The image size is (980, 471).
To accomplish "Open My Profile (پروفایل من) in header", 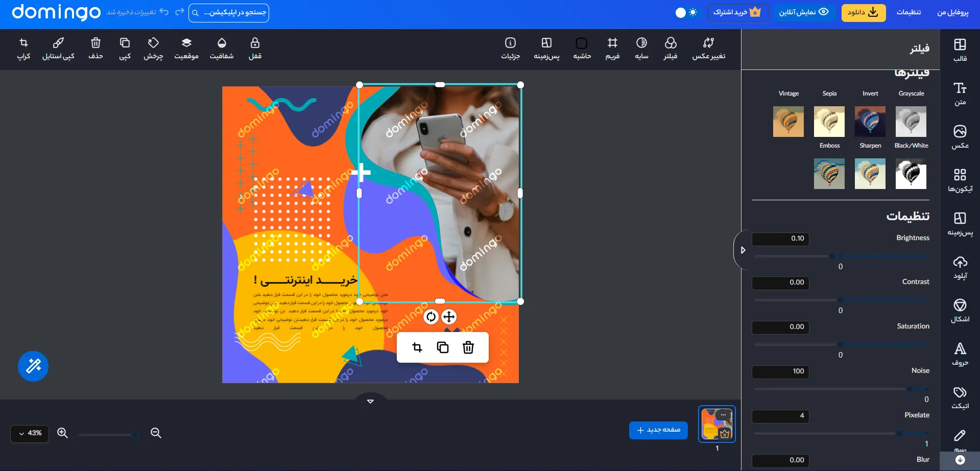I will (x=952, y=12).
